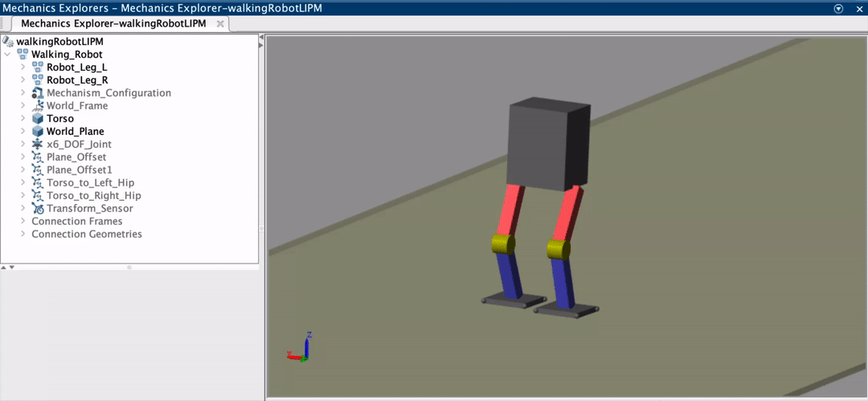The image size is (868, 401).
Task: Select the Walking_Robot tree label
Action: pyautogui.click(x=67, y=55)
